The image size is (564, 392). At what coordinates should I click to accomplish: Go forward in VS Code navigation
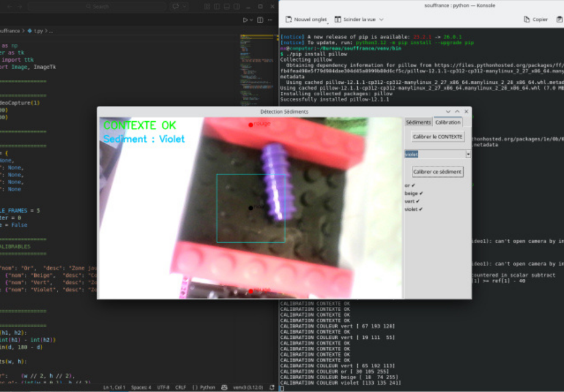[20, 7]
